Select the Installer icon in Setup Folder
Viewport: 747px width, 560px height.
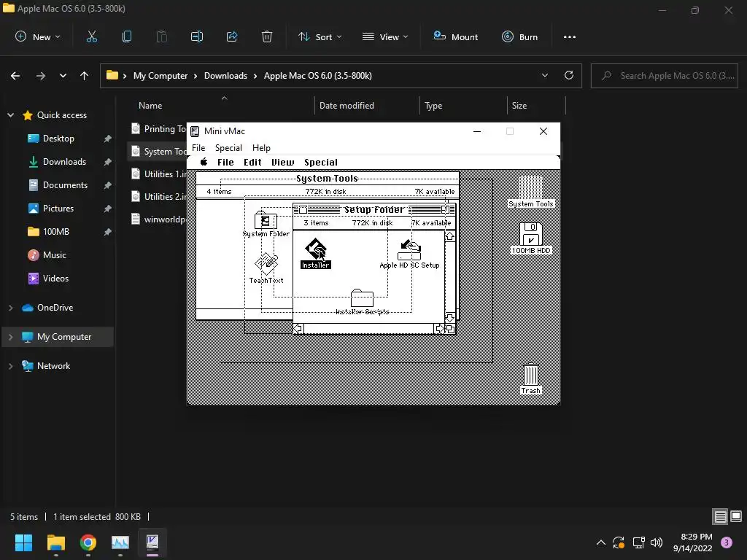(315, 249)
